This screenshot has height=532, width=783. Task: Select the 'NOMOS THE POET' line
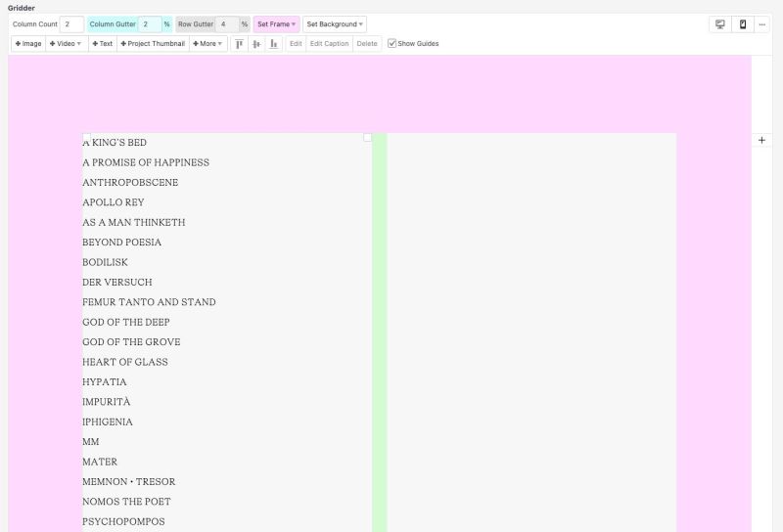pyautogui.click(x=126, y=502)
